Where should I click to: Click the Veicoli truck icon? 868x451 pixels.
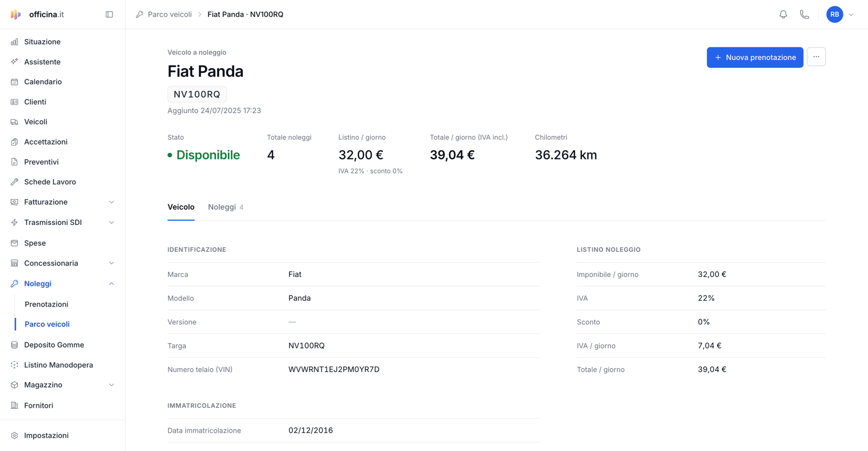pos(15,122)
